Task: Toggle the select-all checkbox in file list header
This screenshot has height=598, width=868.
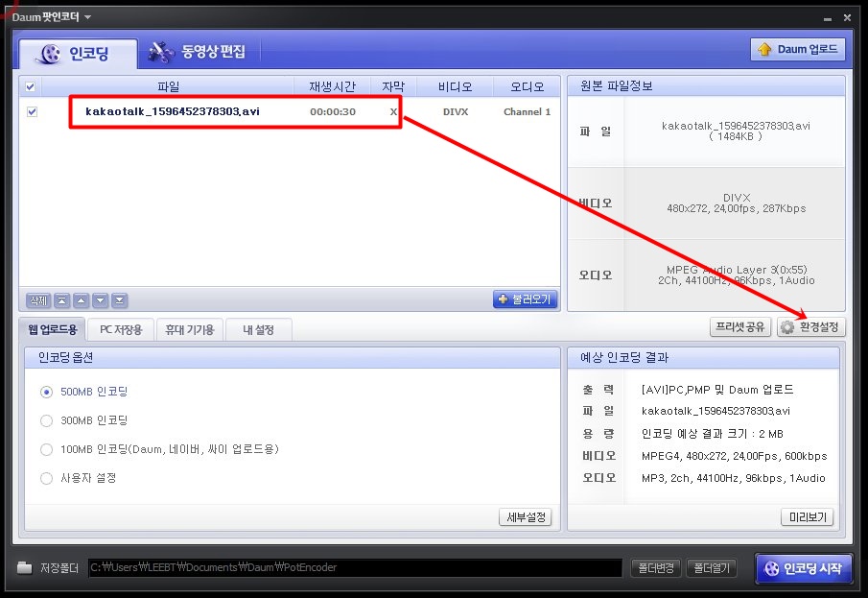Action: pyautogui.click(x=31, y=86)
